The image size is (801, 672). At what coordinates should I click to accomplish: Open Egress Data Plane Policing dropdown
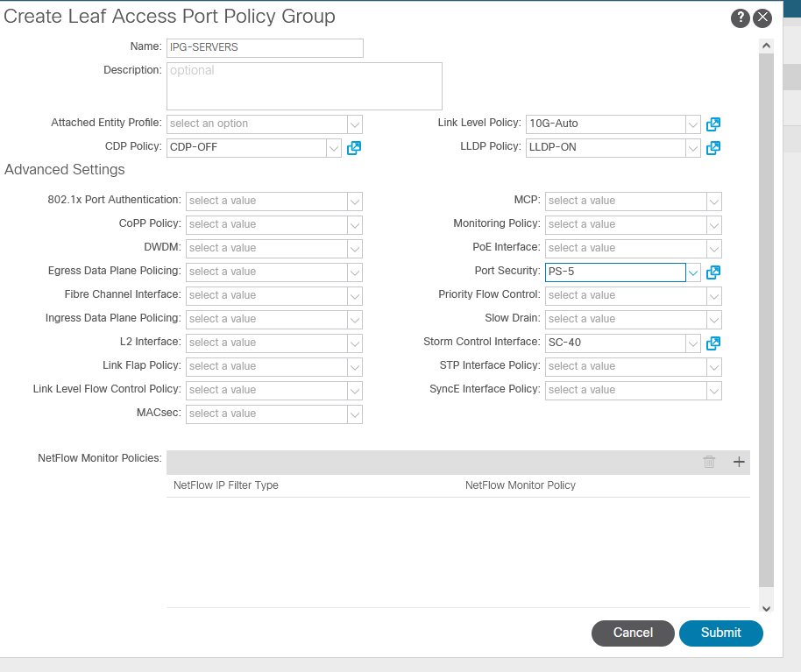pyautogui.click(x=355, y=272)
